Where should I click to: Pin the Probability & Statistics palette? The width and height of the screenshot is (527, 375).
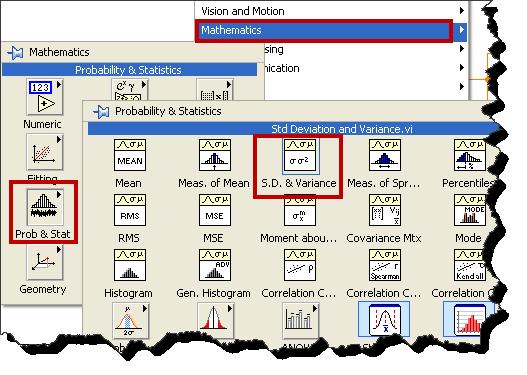(101, 112)
